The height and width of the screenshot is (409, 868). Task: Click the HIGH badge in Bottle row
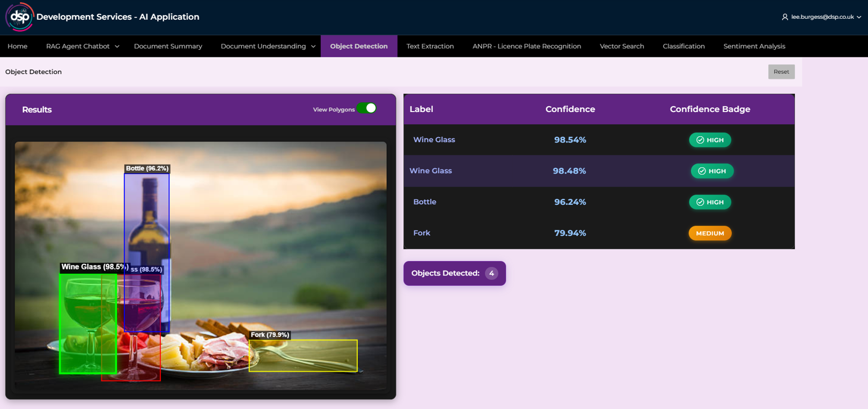point(710,202)
